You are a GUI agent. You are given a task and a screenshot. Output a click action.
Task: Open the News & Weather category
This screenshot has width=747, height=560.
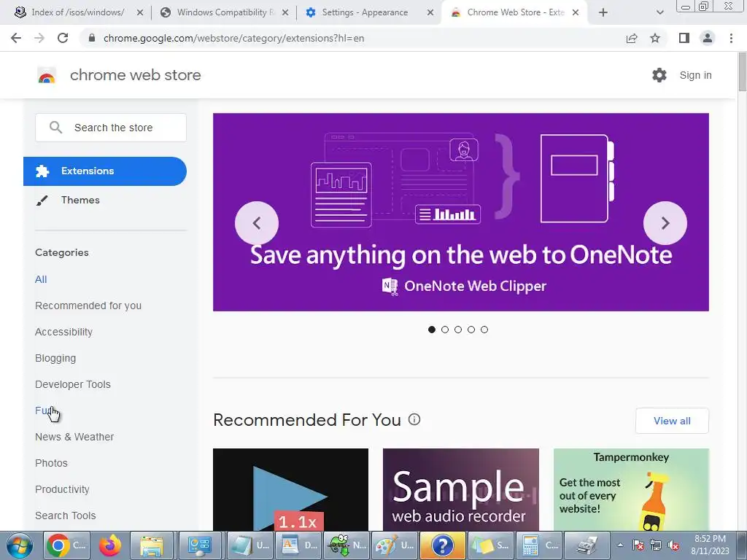click(74, 437)
